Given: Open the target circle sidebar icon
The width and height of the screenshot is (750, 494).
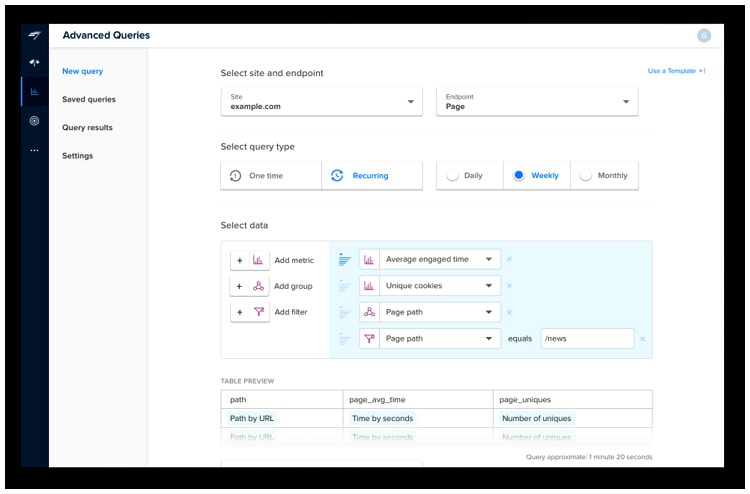Looking at the screenshot, I should (34, 121).
